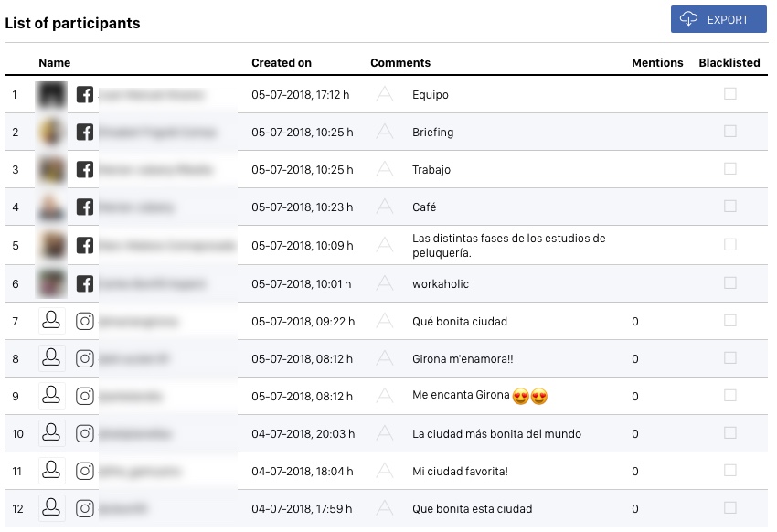
Task: Click the Instagram icon in row 7
Action: [85, 321]
